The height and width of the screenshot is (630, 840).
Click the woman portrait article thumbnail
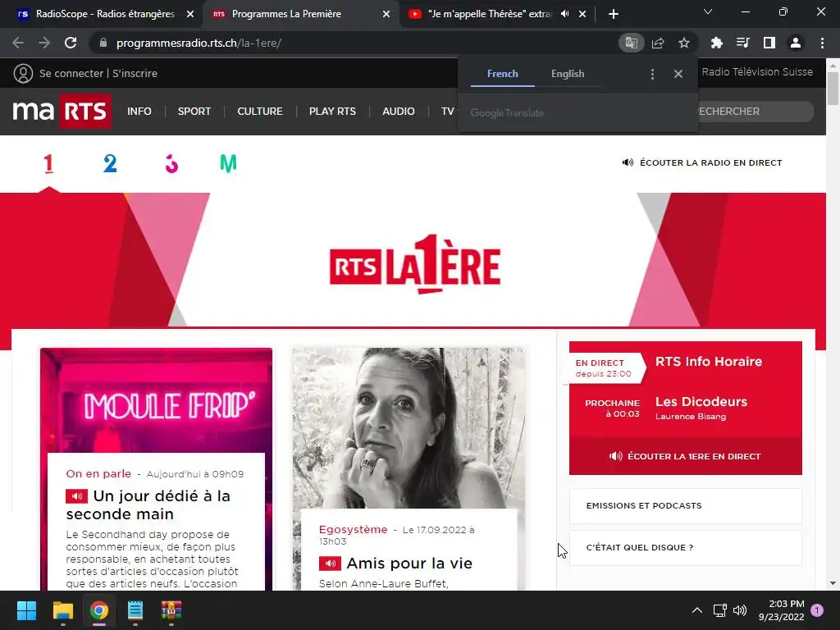(409, 427)
